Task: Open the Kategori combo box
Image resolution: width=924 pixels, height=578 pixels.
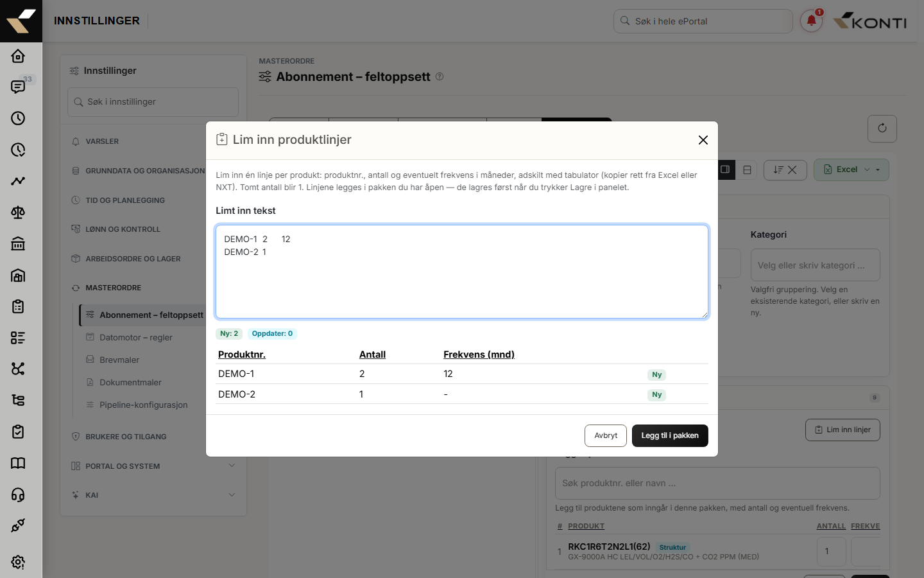Action: tap(815, 265)
